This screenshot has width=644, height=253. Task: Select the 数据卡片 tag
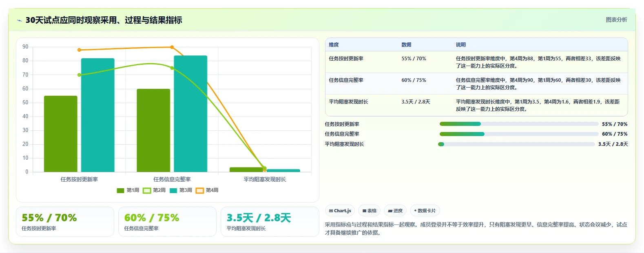click(x=425, y=211)
